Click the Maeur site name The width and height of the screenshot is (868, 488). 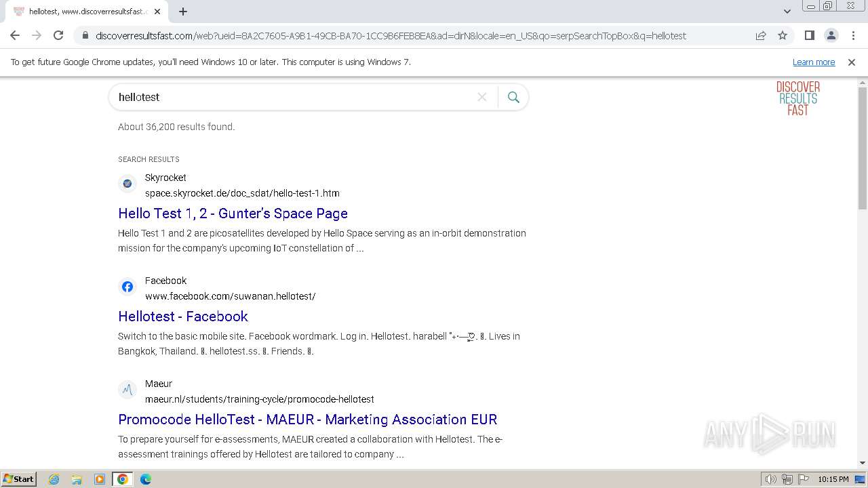[159, 384]
